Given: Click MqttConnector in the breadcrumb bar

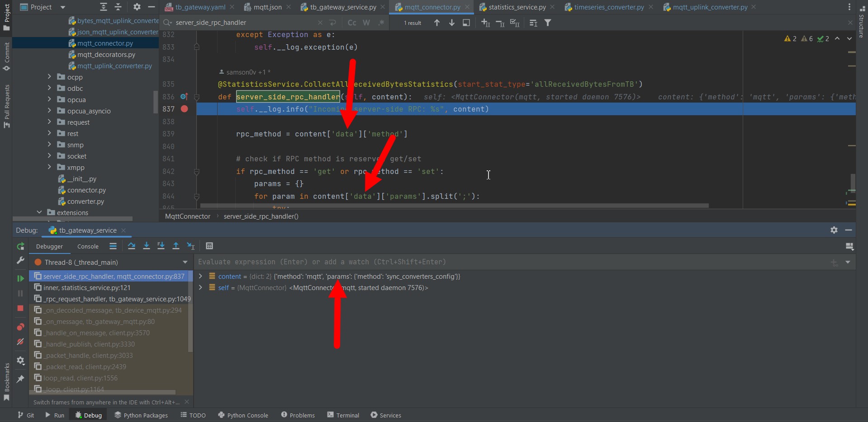Looking at the screenshot, I should click(187, 216).
